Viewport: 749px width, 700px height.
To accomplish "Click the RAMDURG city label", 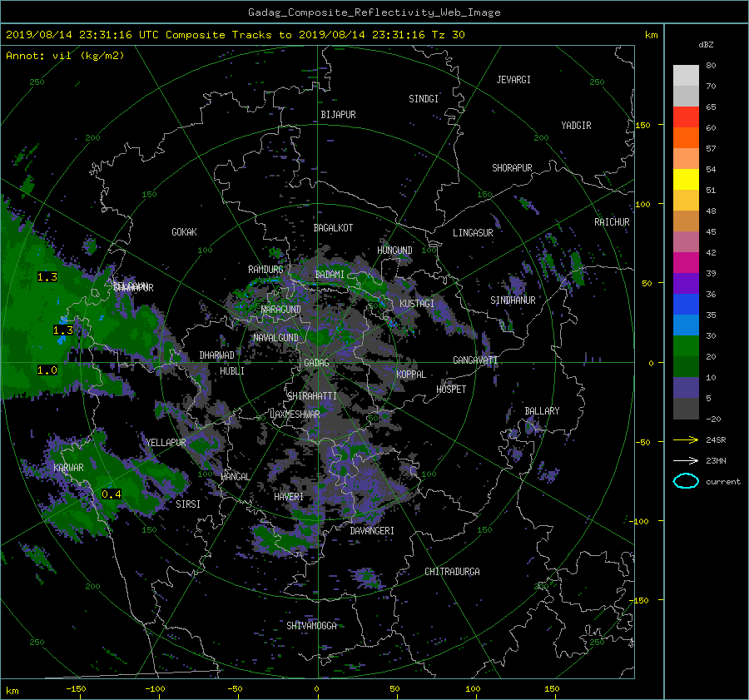I will pos(265,270).
